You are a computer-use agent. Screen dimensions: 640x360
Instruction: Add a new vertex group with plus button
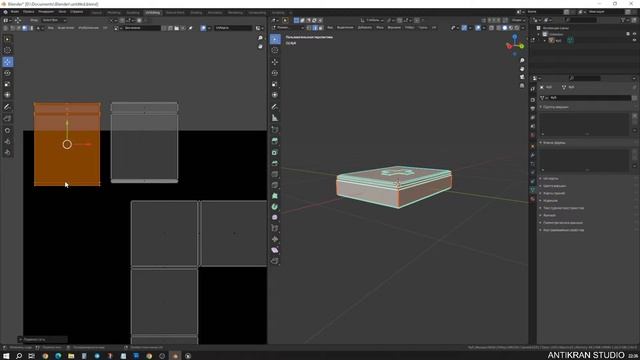pyautogui.click(x=634, y=116)
